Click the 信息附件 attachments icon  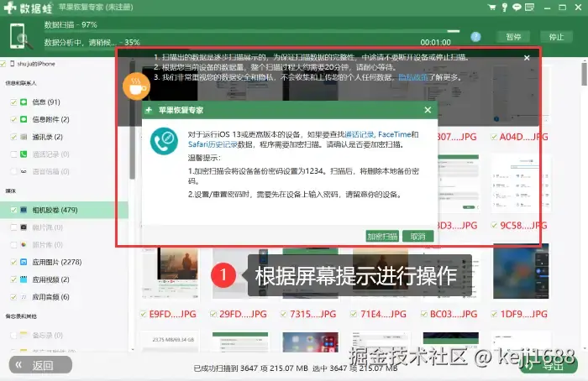coord(24,119)
